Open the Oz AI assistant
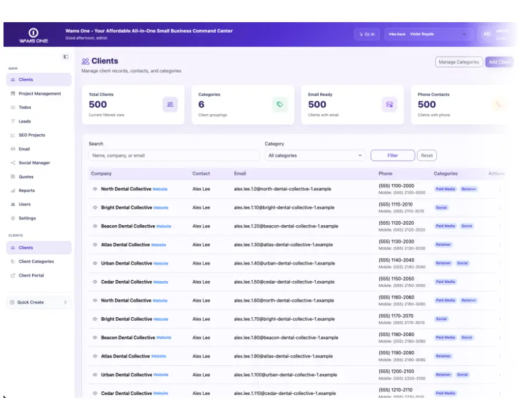 367,34
